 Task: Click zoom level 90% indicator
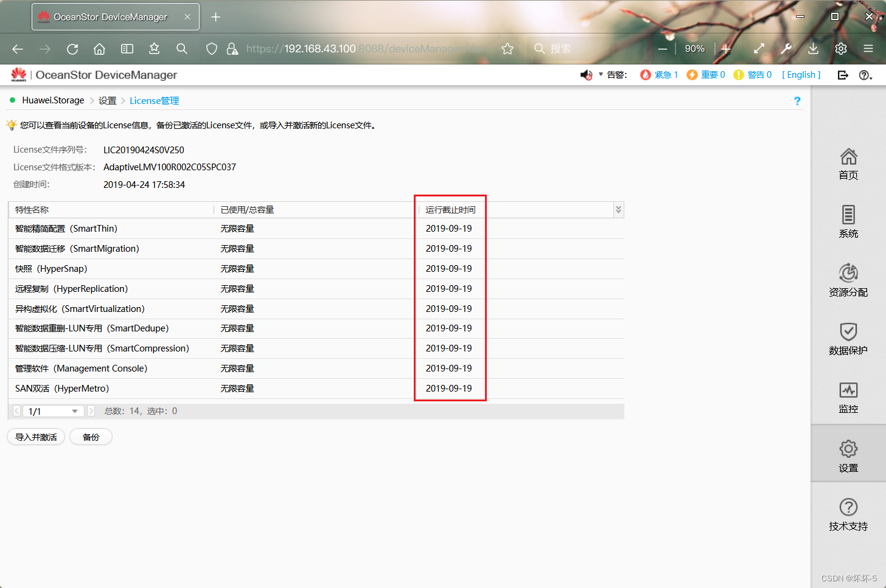point(694,49)
